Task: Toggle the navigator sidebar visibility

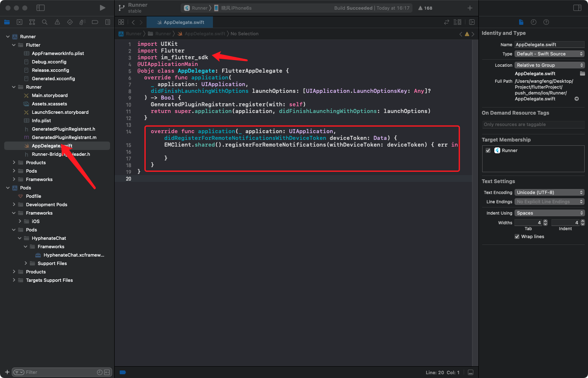Action: pyautogui.click(x=41, y=8)
